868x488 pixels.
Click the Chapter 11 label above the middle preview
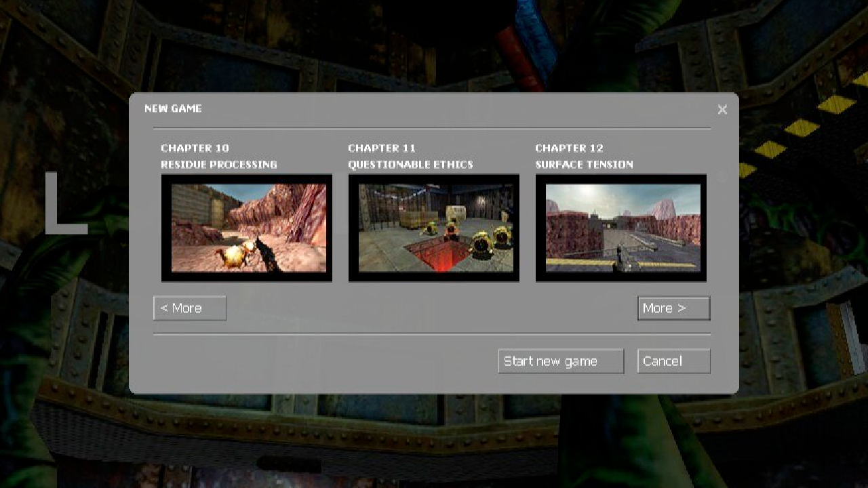382,148
